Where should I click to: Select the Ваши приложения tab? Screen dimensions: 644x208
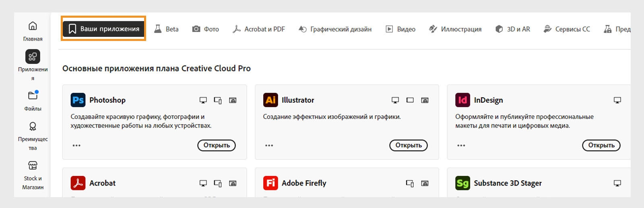103,29
